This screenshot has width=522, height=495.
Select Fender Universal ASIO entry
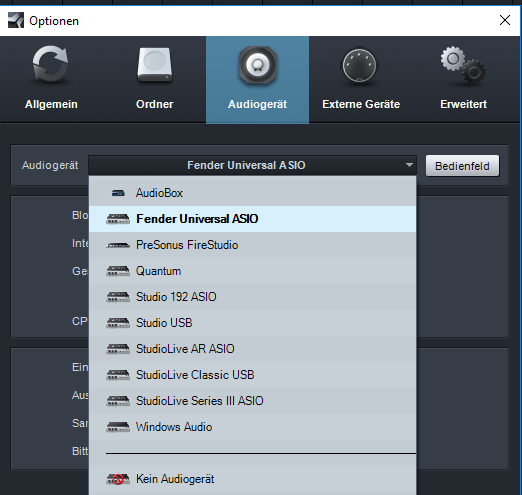point(252,219)
